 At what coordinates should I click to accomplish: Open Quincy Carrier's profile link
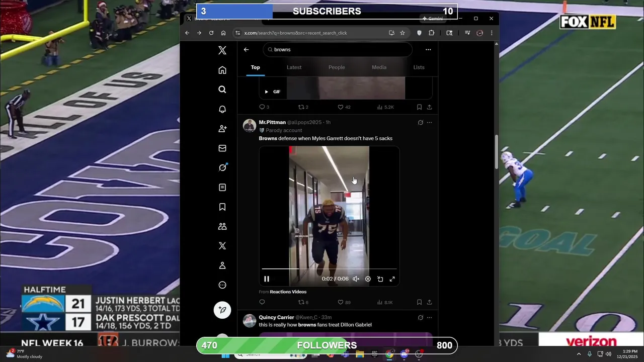pyautogui.click(x=276, y=317)
